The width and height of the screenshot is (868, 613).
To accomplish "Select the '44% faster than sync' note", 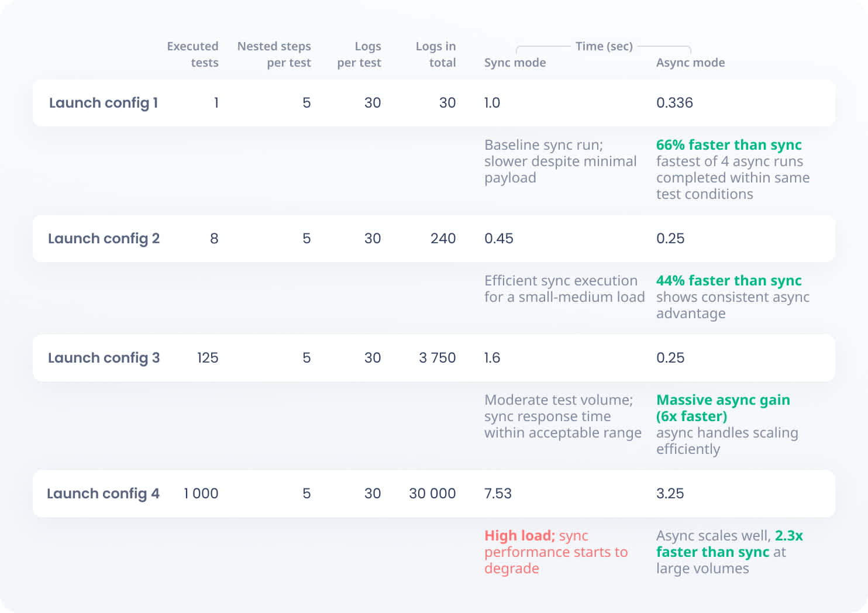I will (729, 281).
